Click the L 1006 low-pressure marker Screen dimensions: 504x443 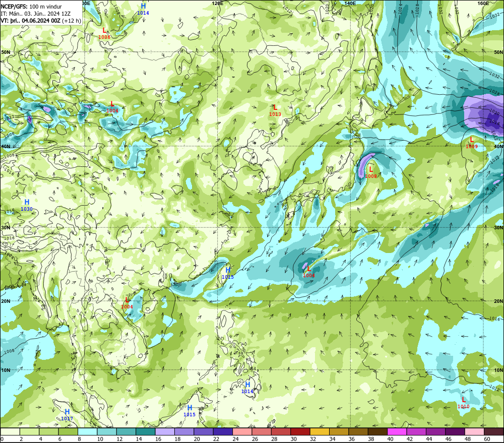coord(104,33)
